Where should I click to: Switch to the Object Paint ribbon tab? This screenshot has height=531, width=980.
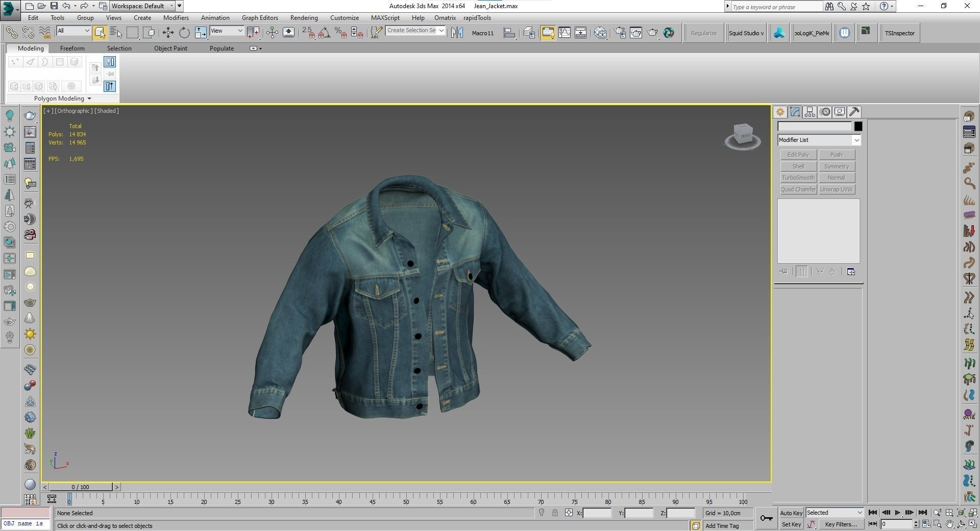(x=170, y=49)
